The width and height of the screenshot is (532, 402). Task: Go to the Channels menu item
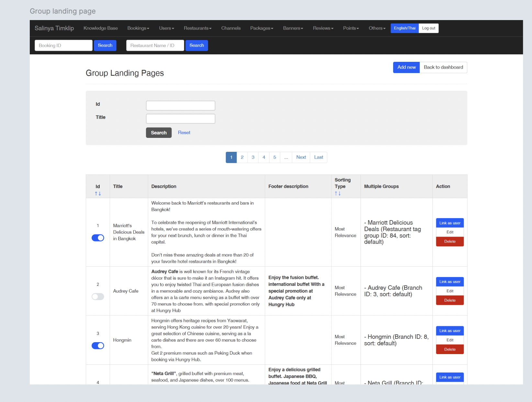coord(231,28)
